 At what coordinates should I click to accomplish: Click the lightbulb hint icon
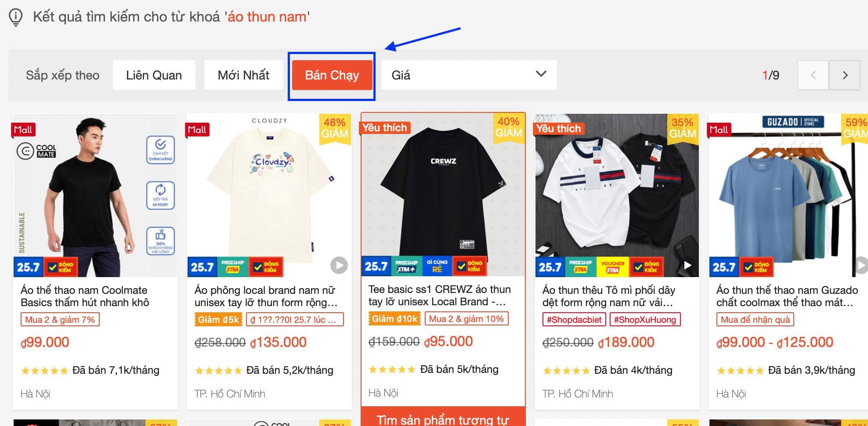coord(16,17)
